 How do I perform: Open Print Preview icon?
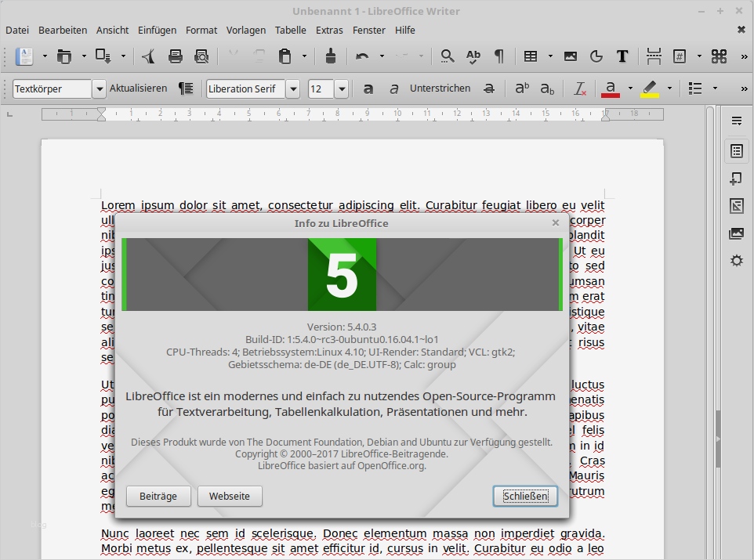click(201, 56)
